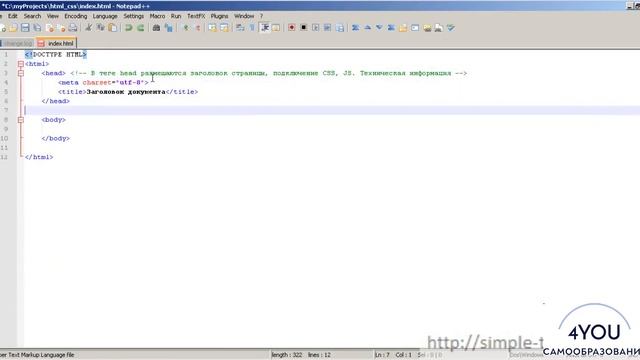Image resolution: width=640 pixels, height=360 pixels.
Task: Click the meta charset line of code
Action: pos(103,82)
